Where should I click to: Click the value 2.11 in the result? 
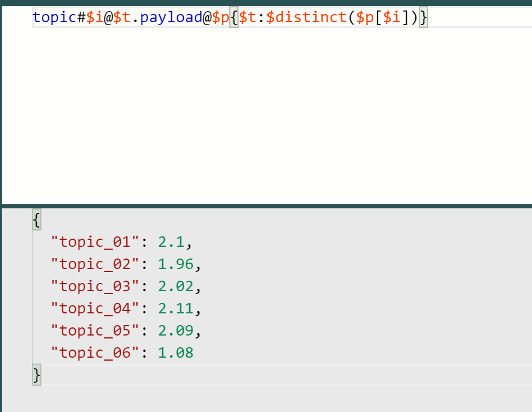coord(176,309)
